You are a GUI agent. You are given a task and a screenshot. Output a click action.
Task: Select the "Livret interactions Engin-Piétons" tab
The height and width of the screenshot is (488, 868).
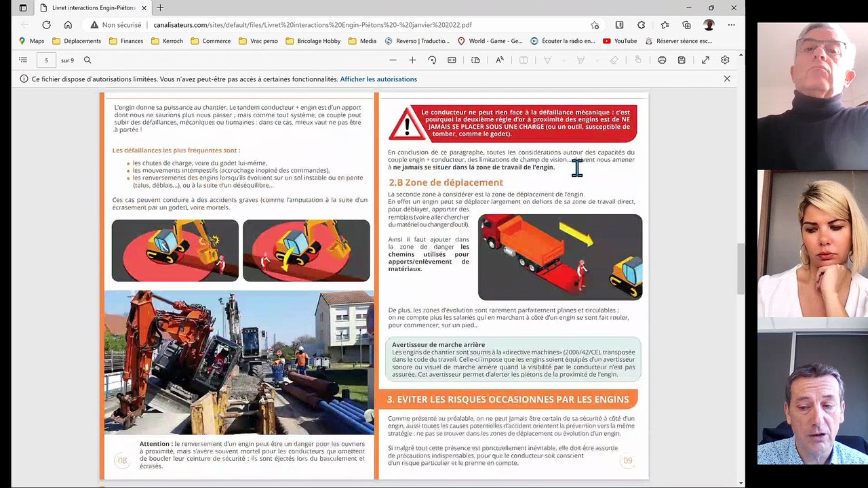click(x=93, y=8)
